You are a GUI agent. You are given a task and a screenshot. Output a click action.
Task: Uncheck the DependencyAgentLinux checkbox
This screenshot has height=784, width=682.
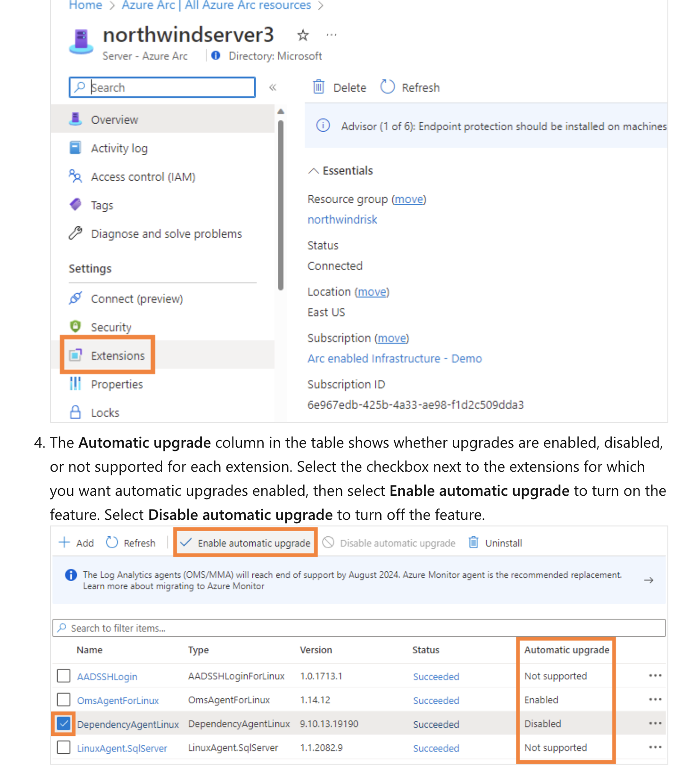pyautogui.click(x=63, y=723)
